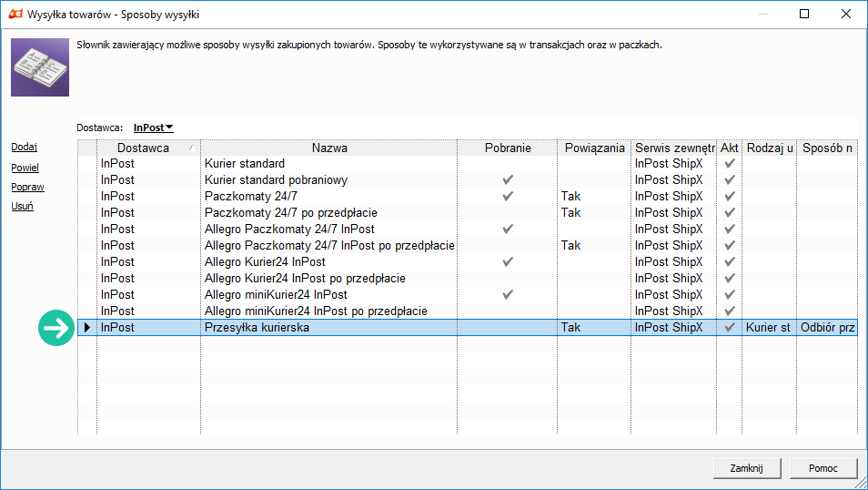Click the Dodaj link
Screen dimensions: 868x490
(25, 147)
